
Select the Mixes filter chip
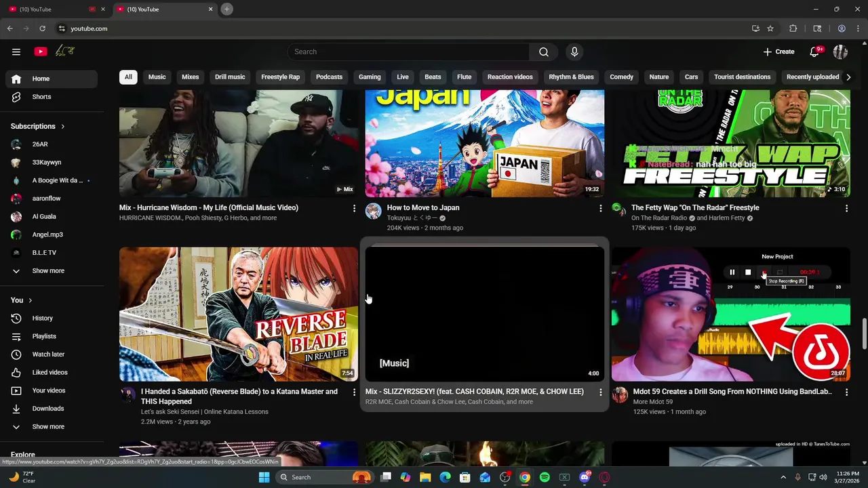tap(190, 77)
